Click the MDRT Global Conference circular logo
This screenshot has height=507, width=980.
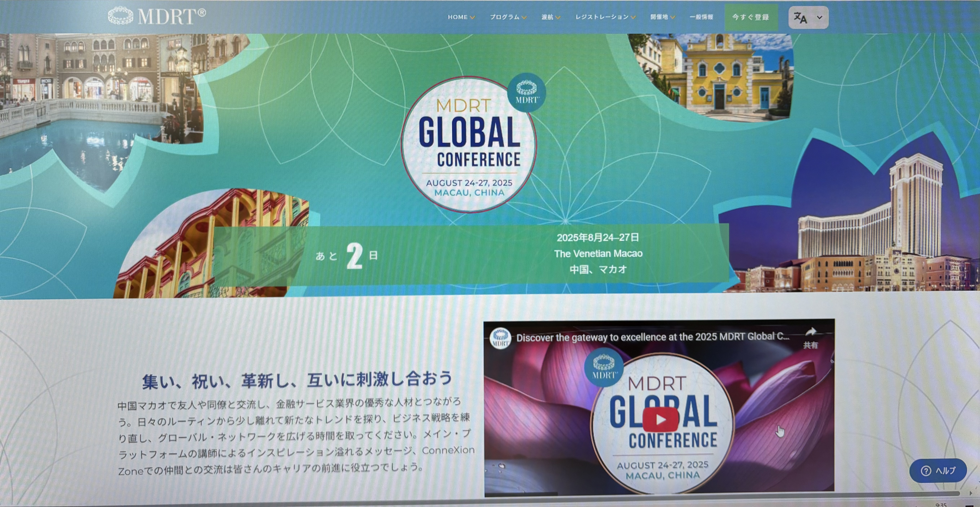click(469, 145)
